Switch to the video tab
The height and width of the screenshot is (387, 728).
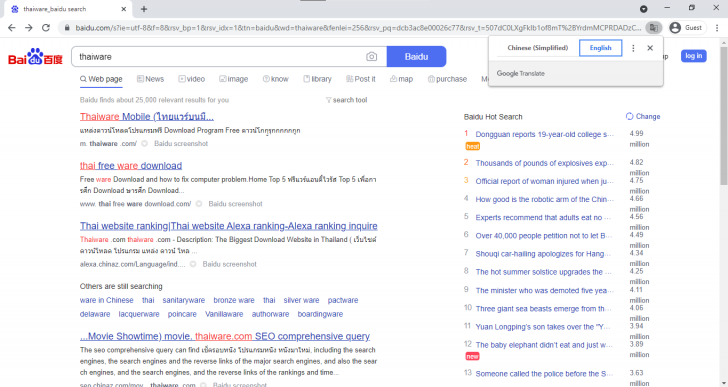192,79
